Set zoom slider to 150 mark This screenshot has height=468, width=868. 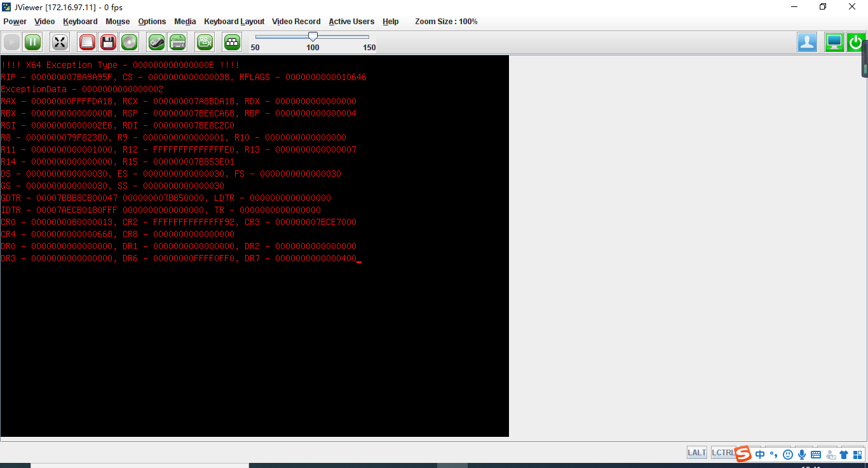(369, 47)
